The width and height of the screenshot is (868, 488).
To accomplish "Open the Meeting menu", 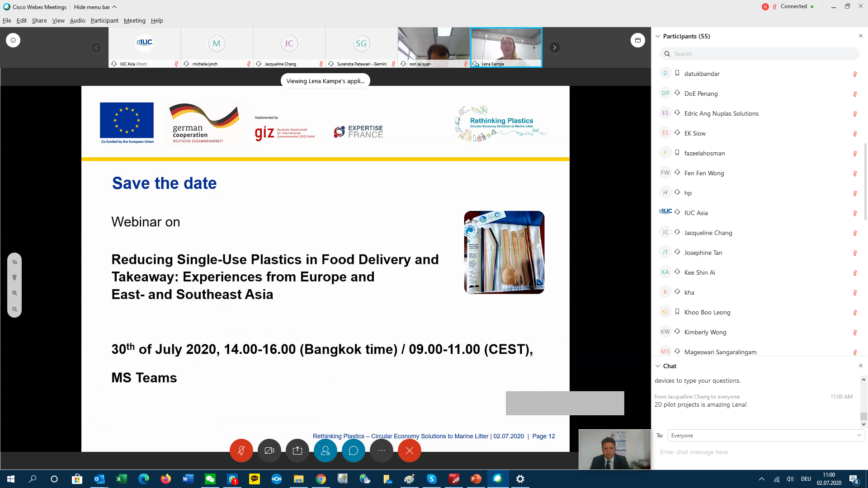I will point(134,20).
